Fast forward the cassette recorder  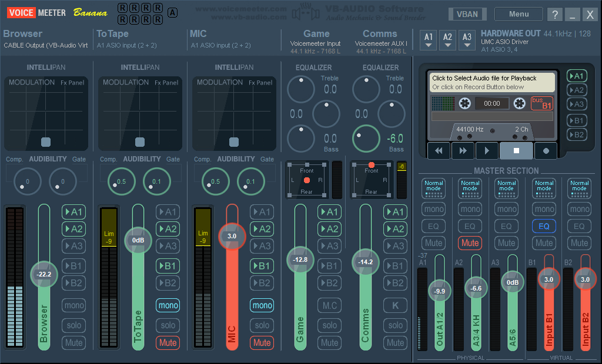463,151
